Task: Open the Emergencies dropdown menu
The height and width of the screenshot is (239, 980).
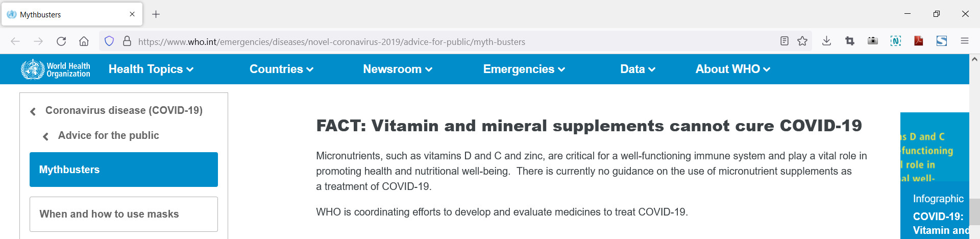Action: click(524, 69)
